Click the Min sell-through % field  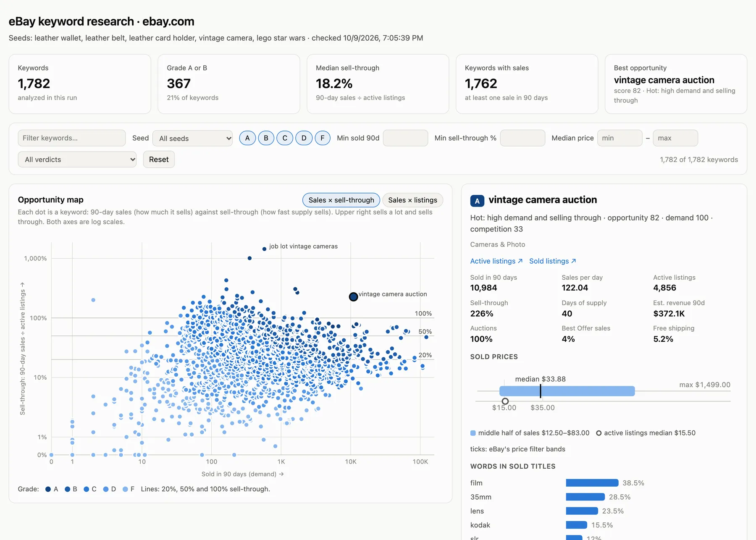click(522, 138)
